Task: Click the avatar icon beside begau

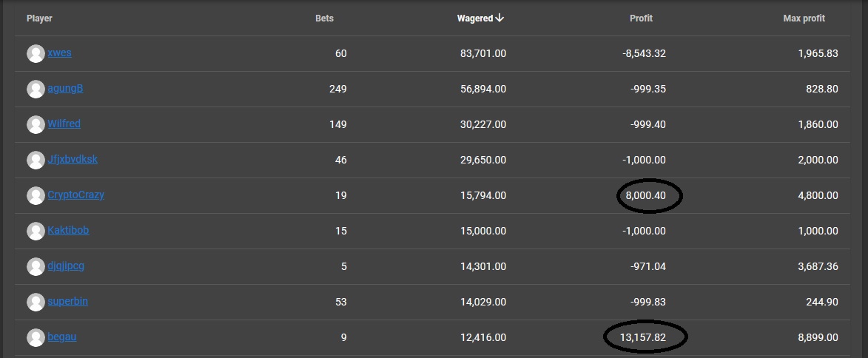Action: [x=36, y=337]
